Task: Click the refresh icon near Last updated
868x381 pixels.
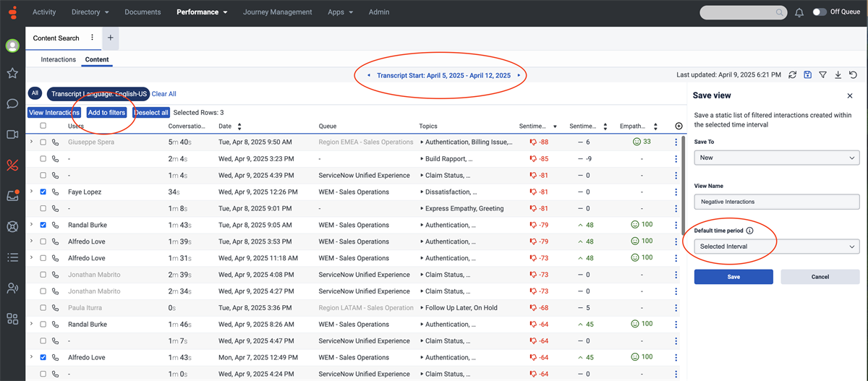Action: pos(793,74)
